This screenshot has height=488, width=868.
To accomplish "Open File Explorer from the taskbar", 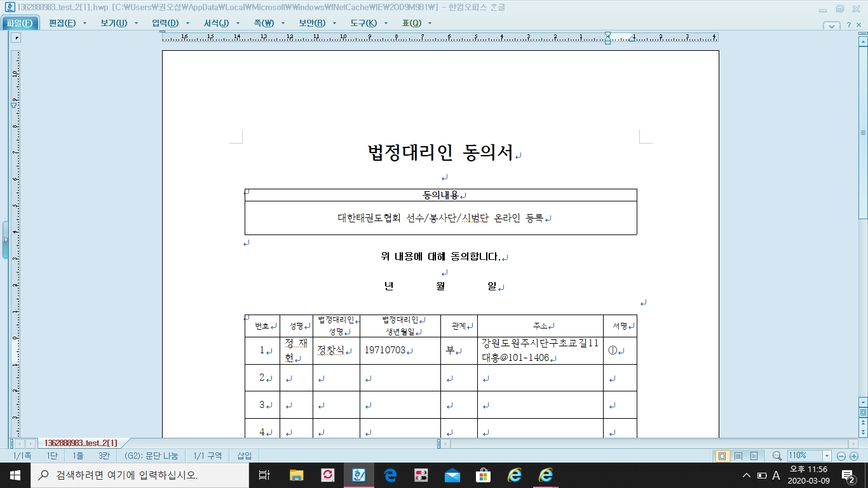I will click(296, 475).
